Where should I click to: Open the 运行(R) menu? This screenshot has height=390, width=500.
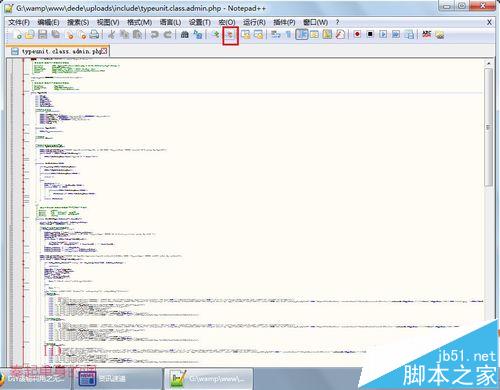(254, 22)
